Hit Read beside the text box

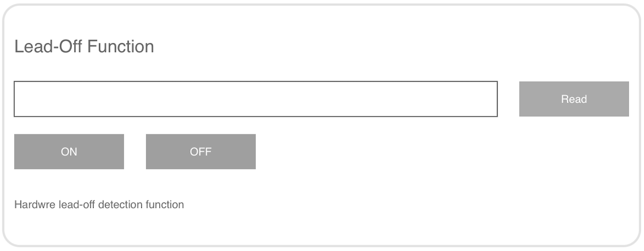click(573, 99)
